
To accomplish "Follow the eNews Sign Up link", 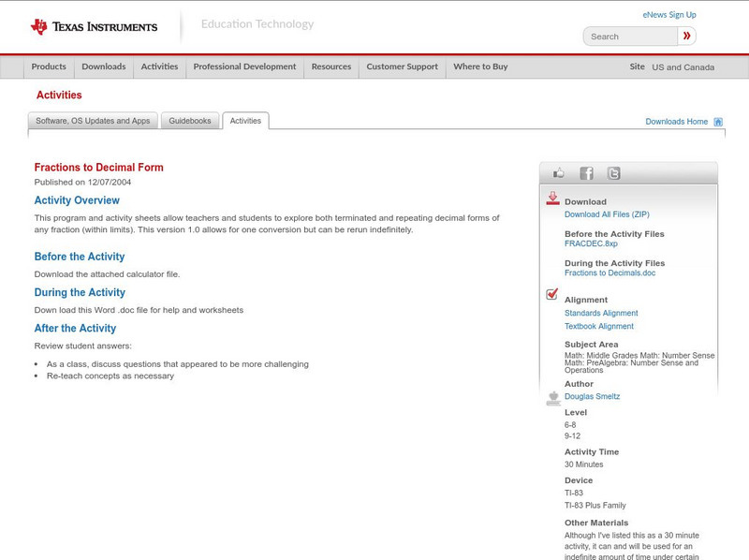I will 669,15.
